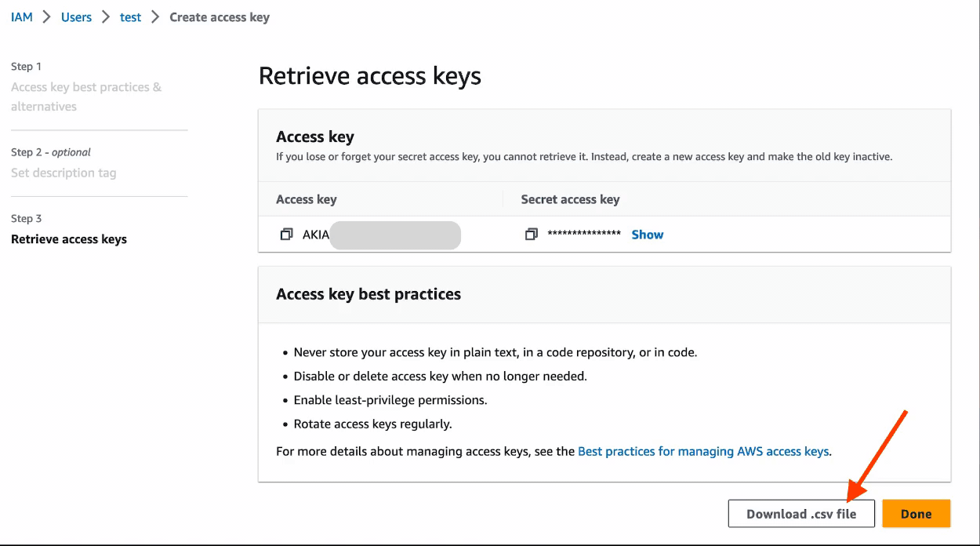
Task: Click the AKIA access key value
Action: (x=381, y=235)
